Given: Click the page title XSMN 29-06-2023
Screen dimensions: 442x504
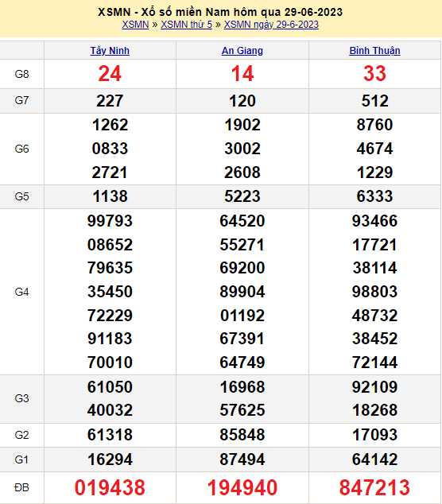Looking at the screenshot, I should (220, 12).
